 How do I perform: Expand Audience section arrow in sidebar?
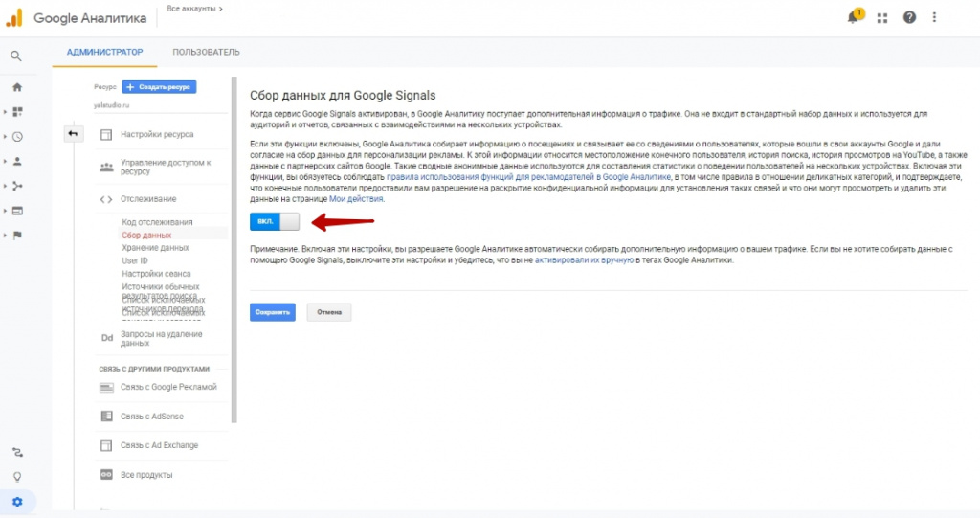coord(5,161)
